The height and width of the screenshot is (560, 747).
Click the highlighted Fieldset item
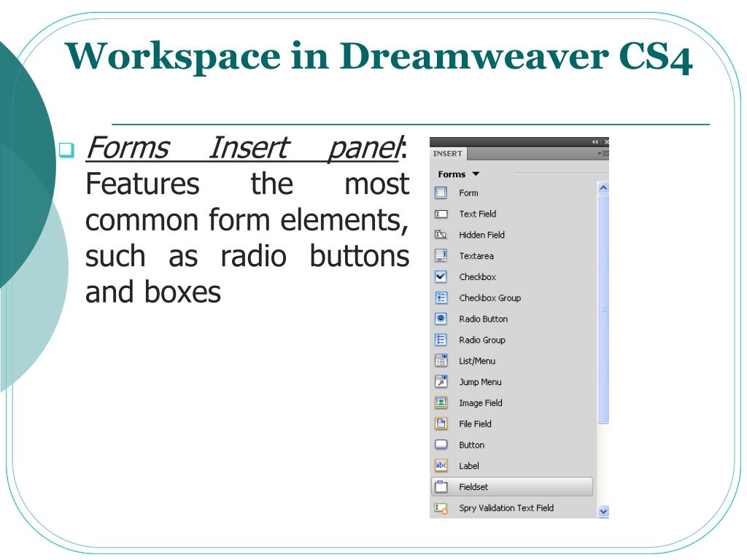coord(512,486)
